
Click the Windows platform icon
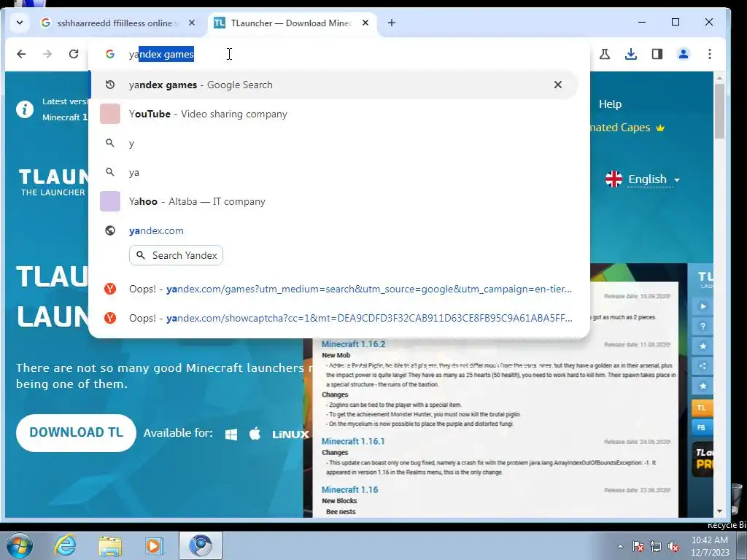[231, 434]
